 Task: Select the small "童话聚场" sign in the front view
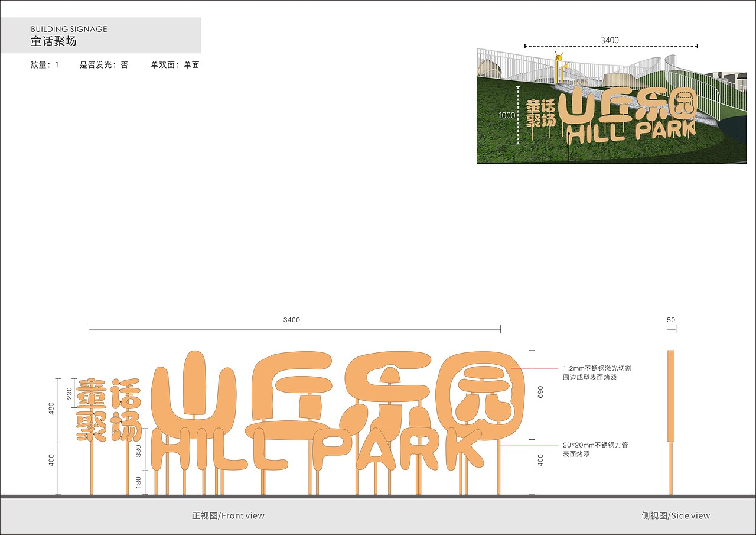(109, 409)
